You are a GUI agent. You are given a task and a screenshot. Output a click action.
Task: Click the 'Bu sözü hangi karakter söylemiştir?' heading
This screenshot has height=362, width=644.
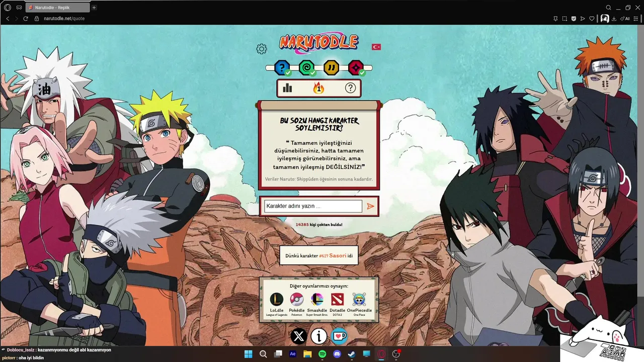(319, 124)
